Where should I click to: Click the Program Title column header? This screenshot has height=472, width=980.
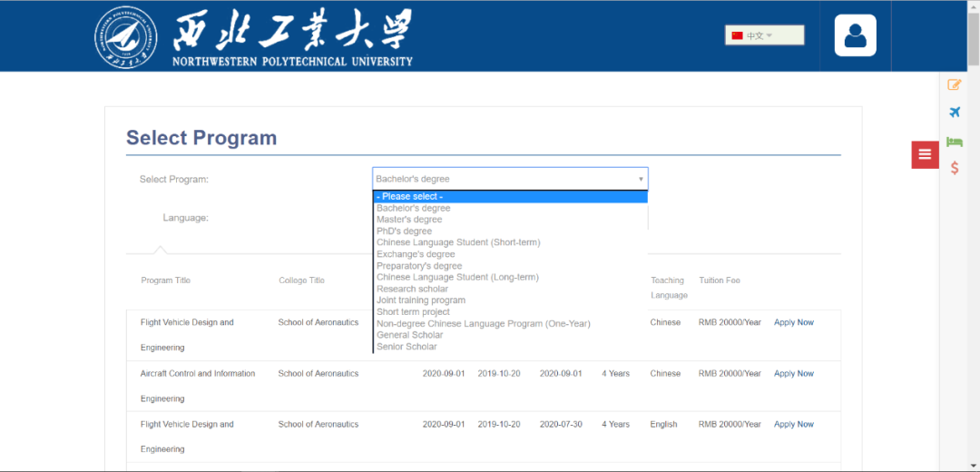[x=166, y=280]
